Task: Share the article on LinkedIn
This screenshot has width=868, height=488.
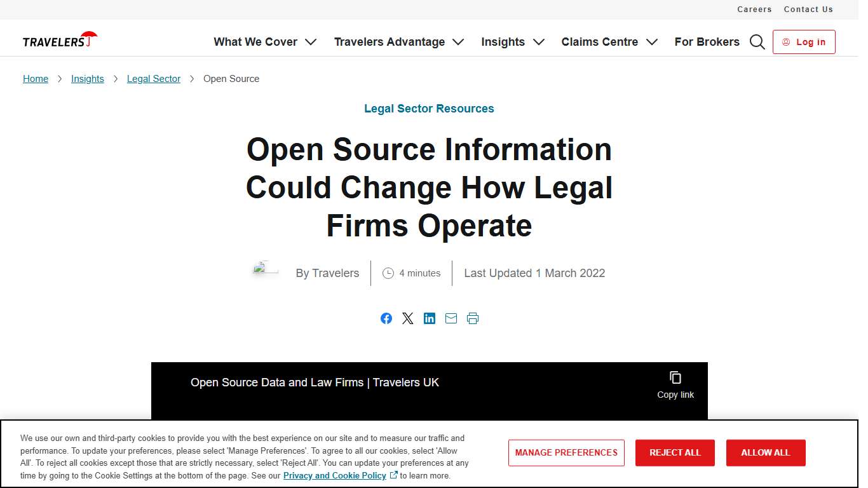Action: click(x=430, y=318)
